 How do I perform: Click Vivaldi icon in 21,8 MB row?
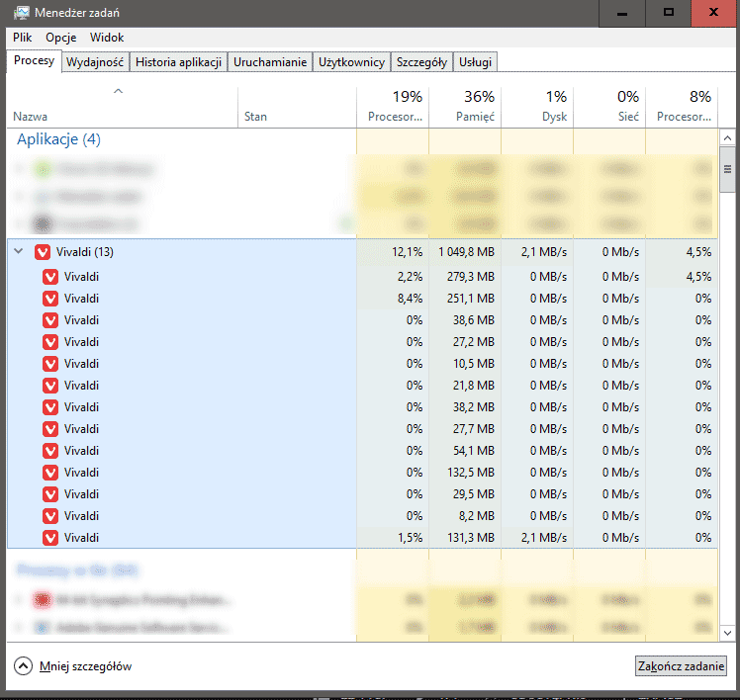pos(50,386)
